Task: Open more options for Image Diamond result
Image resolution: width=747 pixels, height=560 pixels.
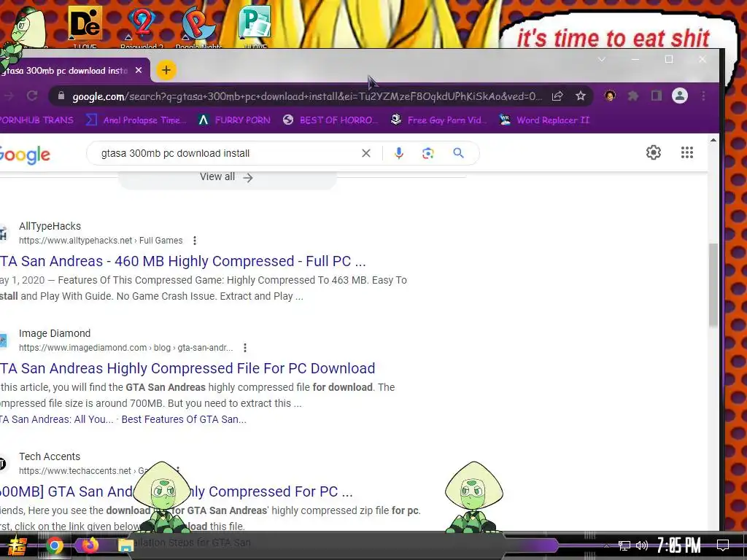Action: pos(245,348)
